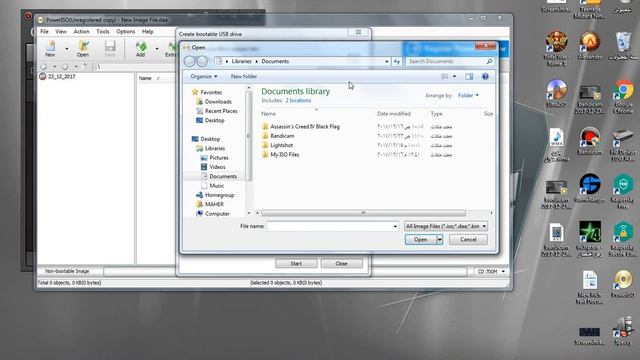This screenshot has width=640, height=360.
Task: Click the help question mark icon
Action: tap(485, 76)
